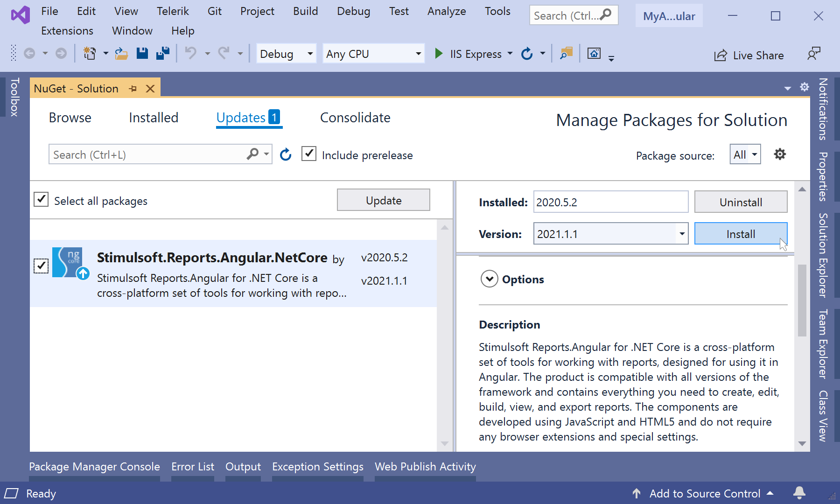Click the notifications bell in status bar
The width and height of the screenshot is (840, 504).
pyautogui.click(x=799, y=493)
